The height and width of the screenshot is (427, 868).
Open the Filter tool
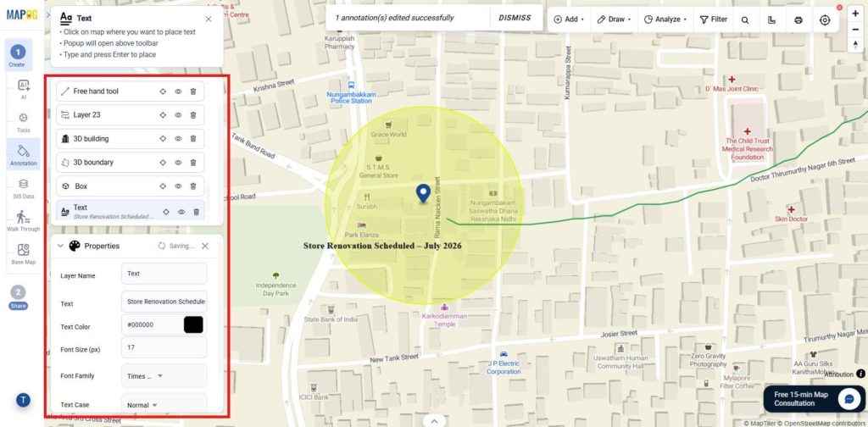(x=714, y=19)
